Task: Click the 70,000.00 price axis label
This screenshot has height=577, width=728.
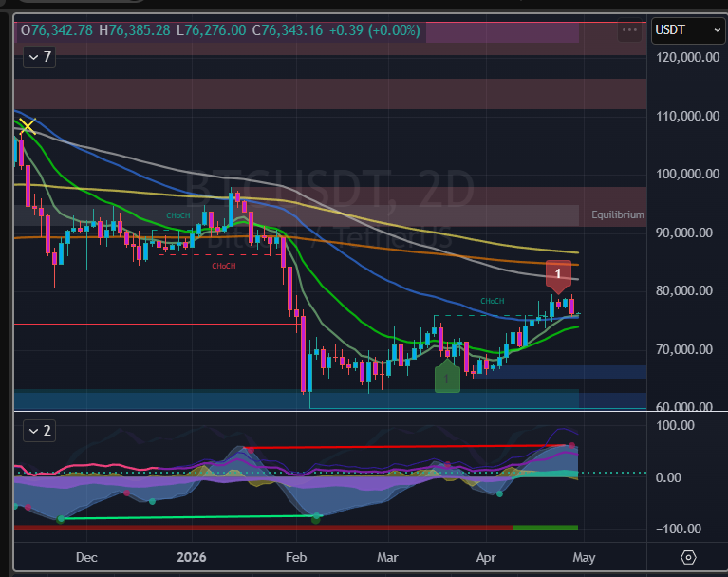Action: [684, 349]
